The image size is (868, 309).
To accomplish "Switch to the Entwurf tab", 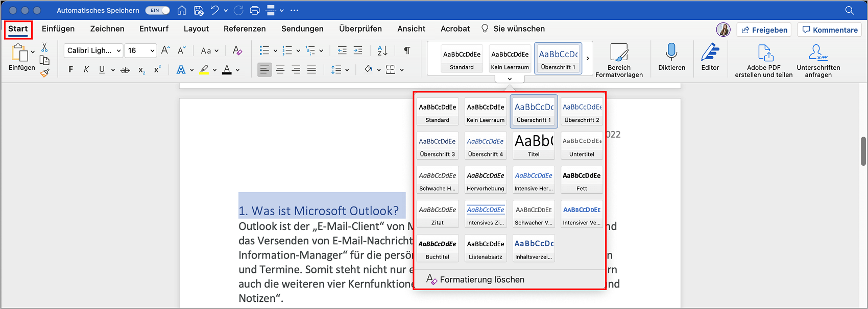I will tap(154, 29).
